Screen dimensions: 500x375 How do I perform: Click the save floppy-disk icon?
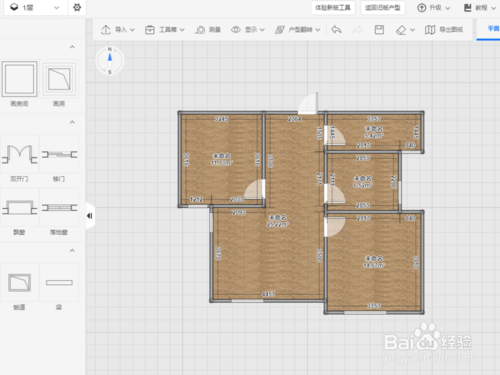[379, 30]
